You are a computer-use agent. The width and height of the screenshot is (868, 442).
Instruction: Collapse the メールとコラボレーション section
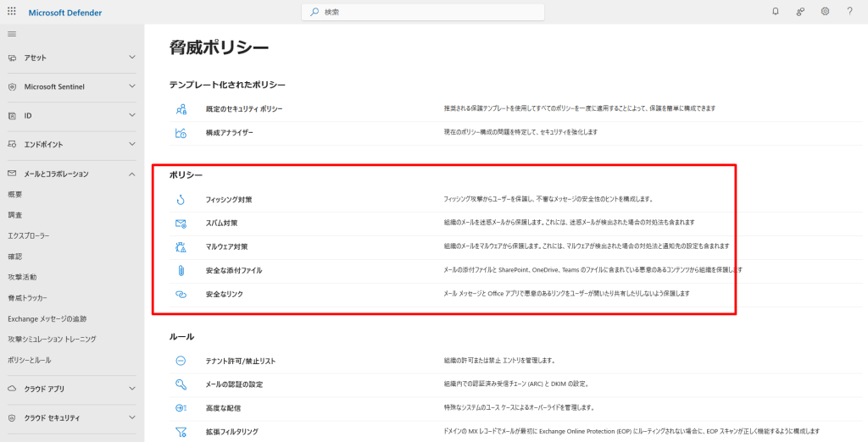[x=131, y=174]
